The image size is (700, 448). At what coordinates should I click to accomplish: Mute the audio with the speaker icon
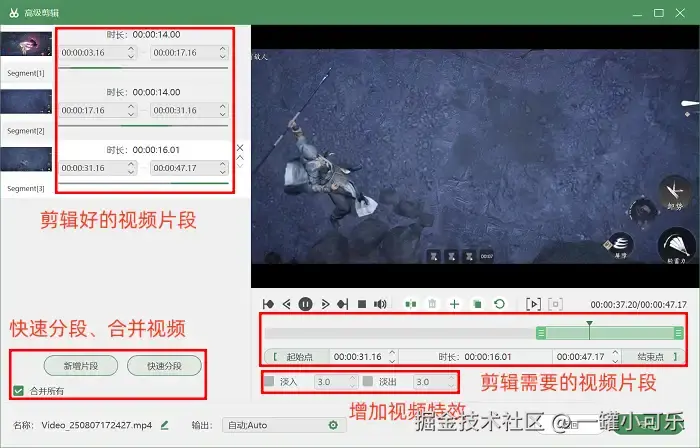point(380,304)
